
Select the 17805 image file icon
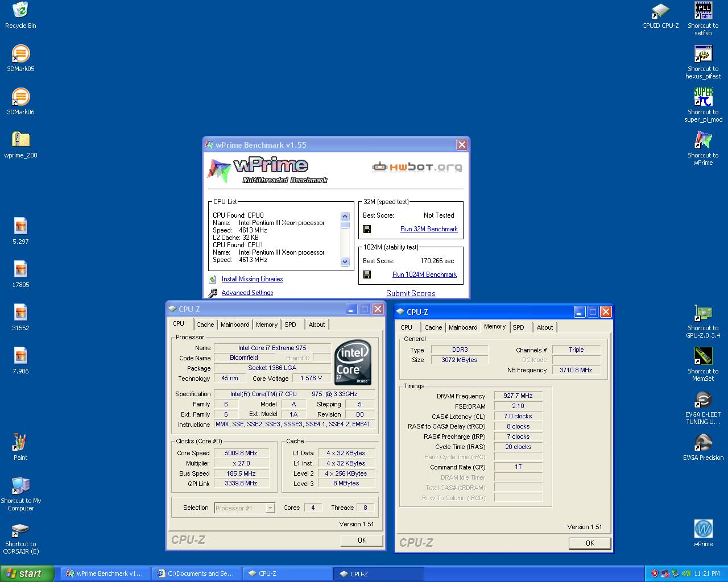click(x=20, y=275)
